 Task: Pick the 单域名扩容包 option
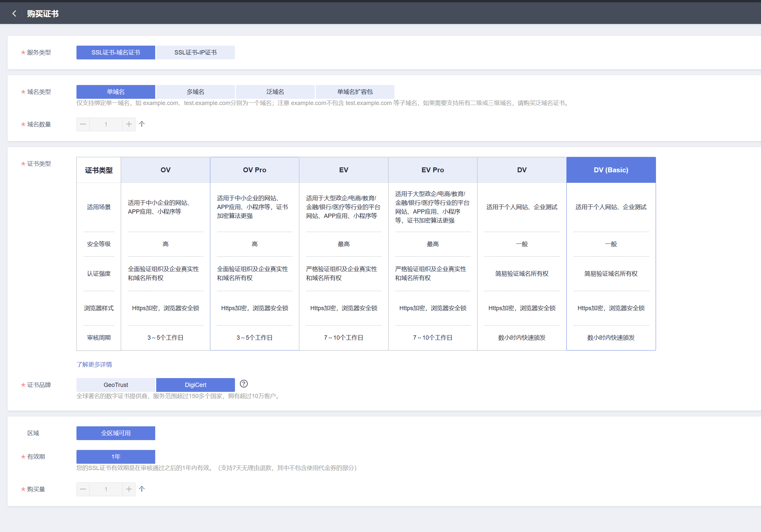coord(355,92)
